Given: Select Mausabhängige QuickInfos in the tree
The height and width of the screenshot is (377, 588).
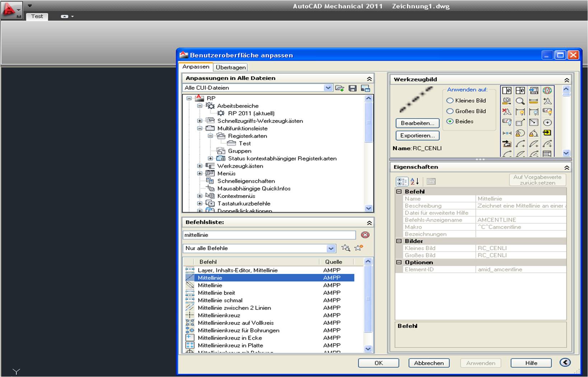Looking at the screenshot, I should click(254, 189).
